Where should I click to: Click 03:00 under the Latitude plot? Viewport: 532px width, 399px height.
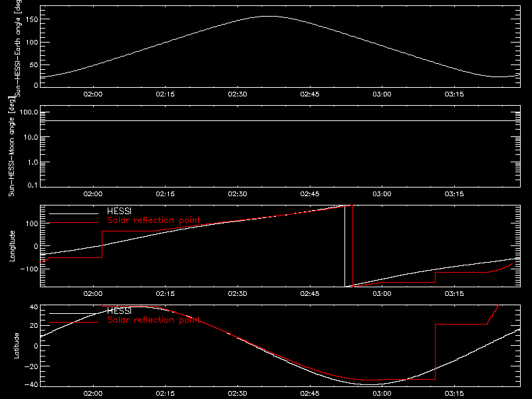382,393
